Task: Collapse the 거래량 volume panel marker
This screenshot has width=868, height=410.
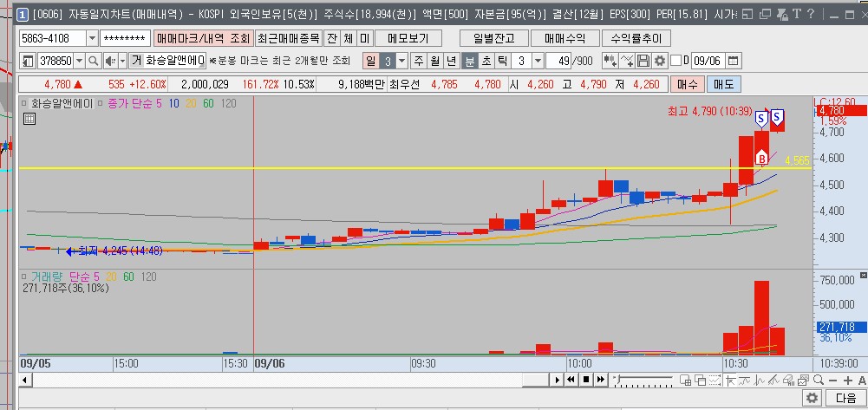Action: 23,277
